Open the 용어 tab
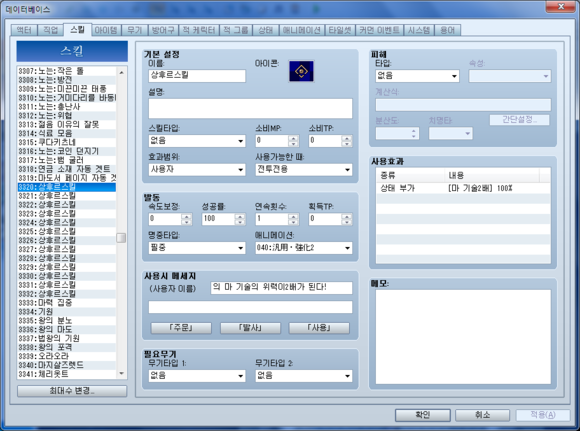 coord(448,30)
